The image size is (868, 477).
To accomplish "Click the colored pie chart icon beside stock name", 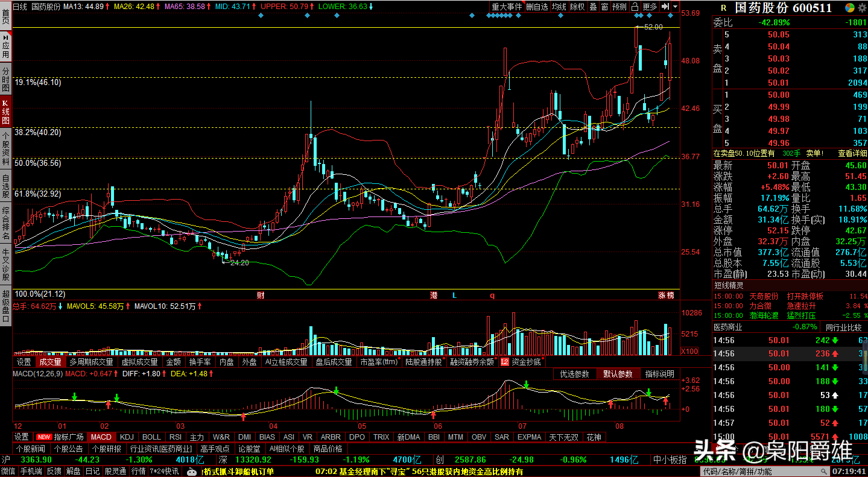I will (x=850, y=8).
